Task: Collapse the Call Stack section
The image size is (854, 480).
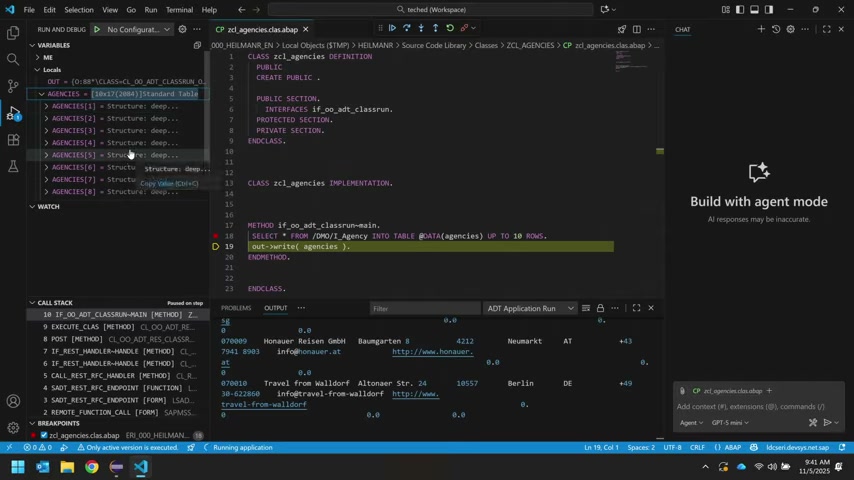Action: [x=32, y=303]
